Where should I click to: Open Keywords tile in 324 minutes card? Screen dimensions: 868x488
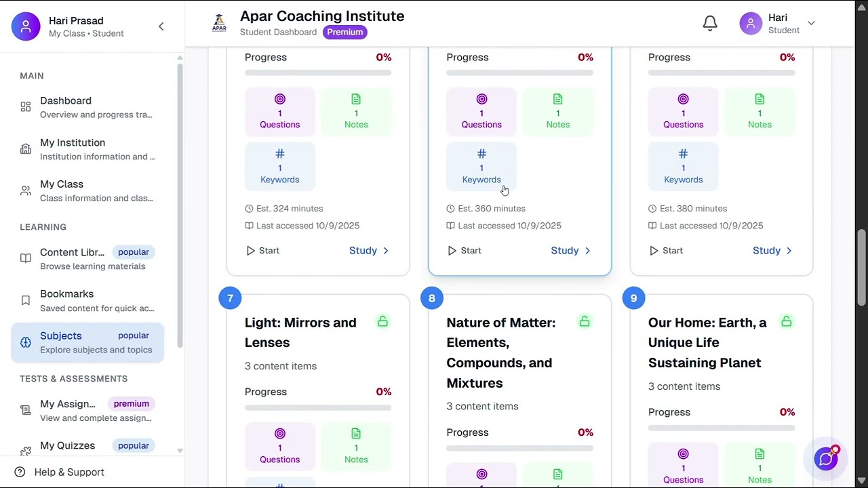click(x=279, y=167)
